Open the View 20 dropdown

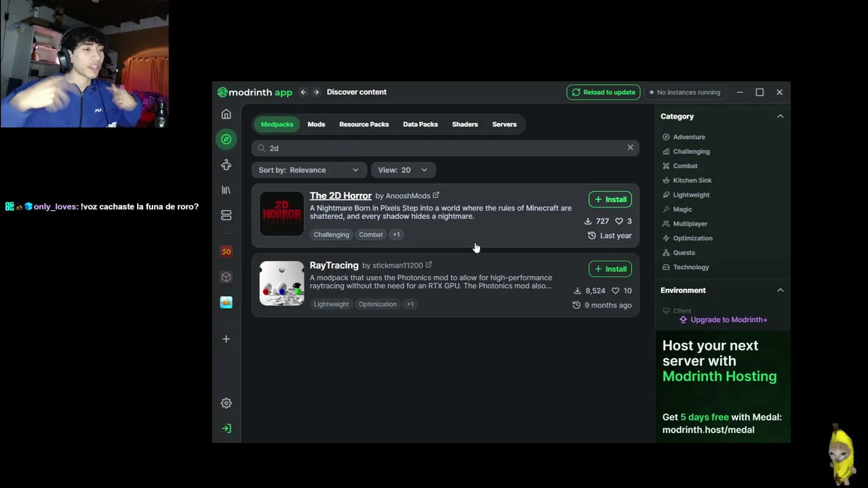click(403, 170)
